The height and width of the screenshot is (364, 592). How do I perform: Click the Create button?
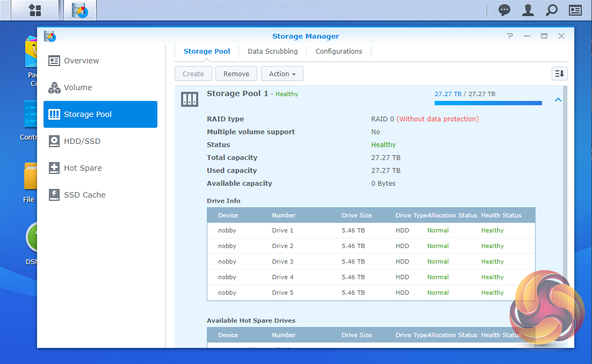(x=193, y=74)
